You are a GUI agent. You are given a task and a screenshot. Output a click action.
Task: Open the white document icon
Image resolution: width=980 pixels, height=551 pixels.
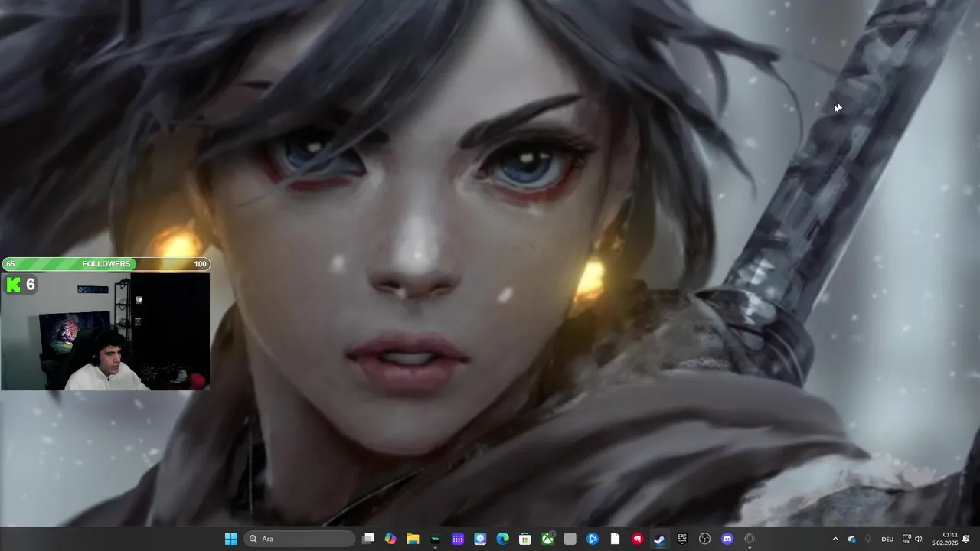(x=615, y=539)
